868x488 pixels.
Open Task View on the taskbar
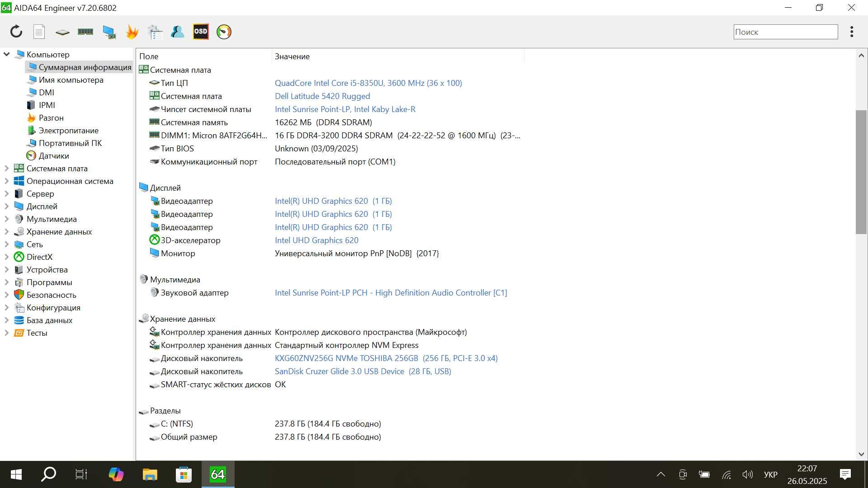pos(81,474)
